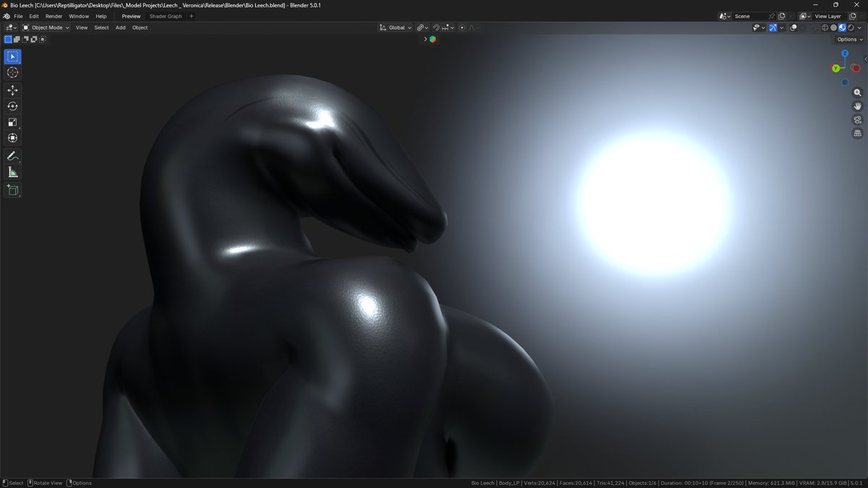Activate the Move tool

click(12, 90)
